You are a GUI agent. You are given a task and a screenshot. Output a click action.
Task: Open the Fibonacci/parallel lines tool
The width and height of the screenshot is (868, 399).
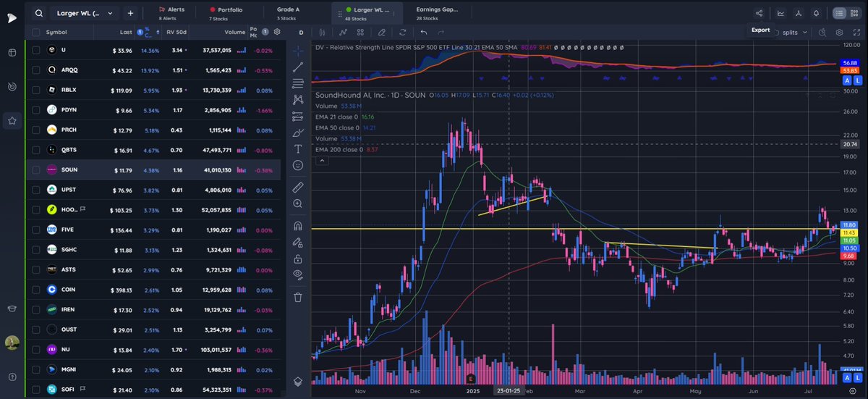click(298, 83)
